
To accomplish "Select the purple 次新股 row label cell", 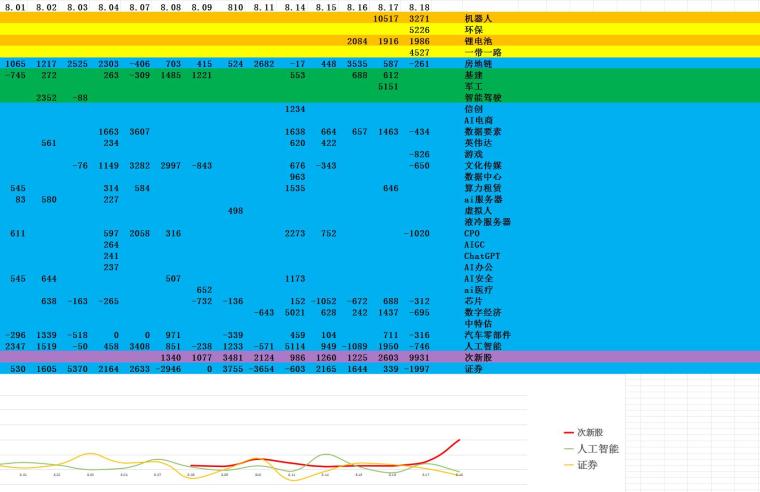I will 479,357.
